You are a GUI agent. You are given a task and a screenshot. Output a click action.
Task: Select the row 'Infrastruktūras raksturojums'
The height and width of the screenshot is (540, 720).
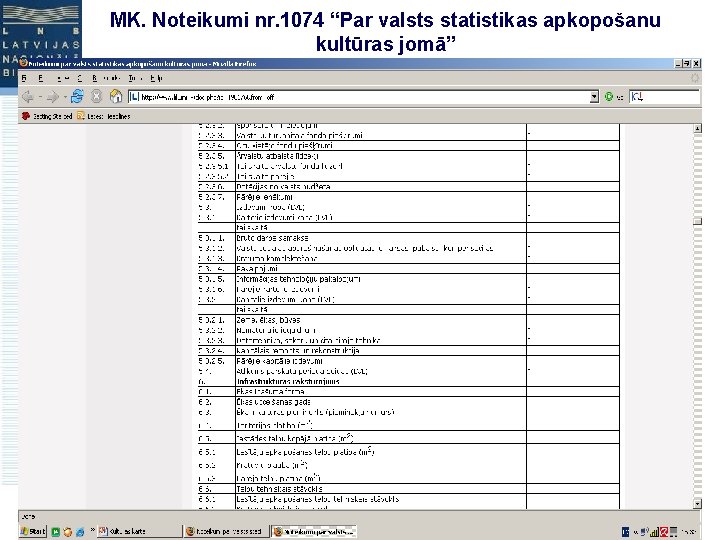(409, 381)
